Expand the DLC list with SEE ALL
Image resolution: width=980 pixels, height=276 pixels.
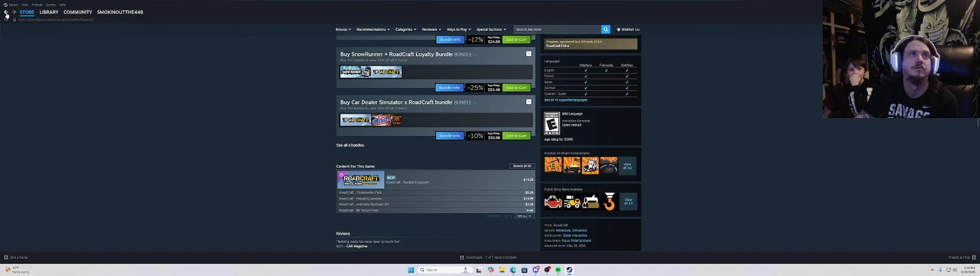pyautogui.click(x=524, y=216)
